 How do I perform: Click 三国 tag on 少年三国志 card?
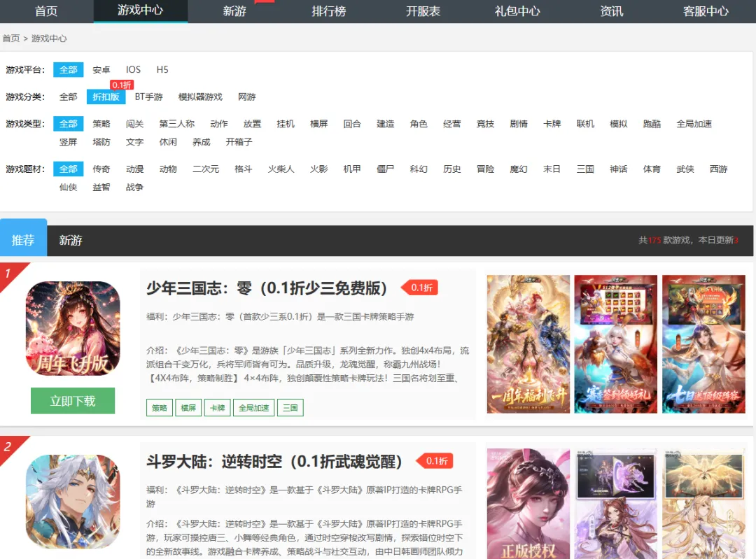[x=290, y=408]
